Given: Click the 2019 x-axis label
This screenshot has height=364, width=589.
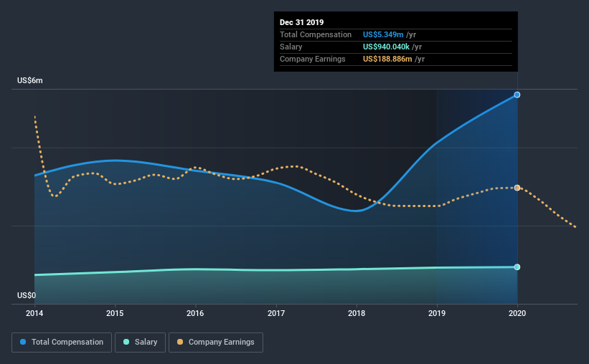Looking at the screenshot, I should click(x=437, y=313).
